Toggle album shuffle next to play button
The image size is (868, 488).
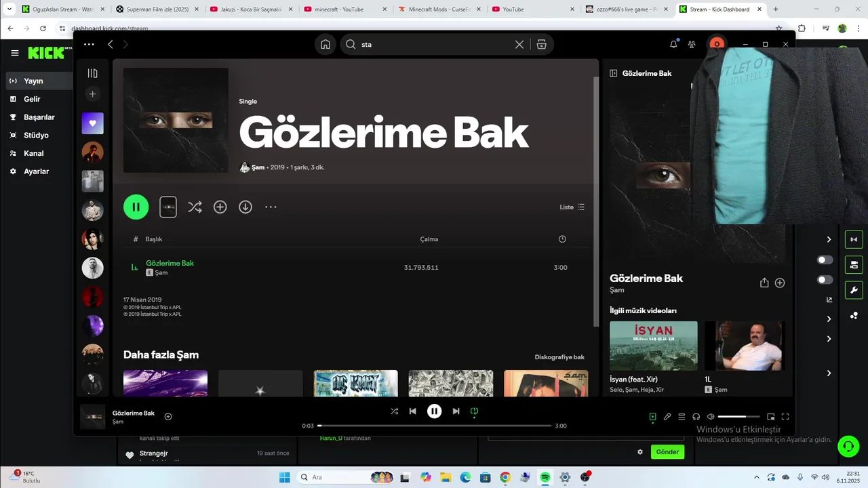[x=195, y=207]
